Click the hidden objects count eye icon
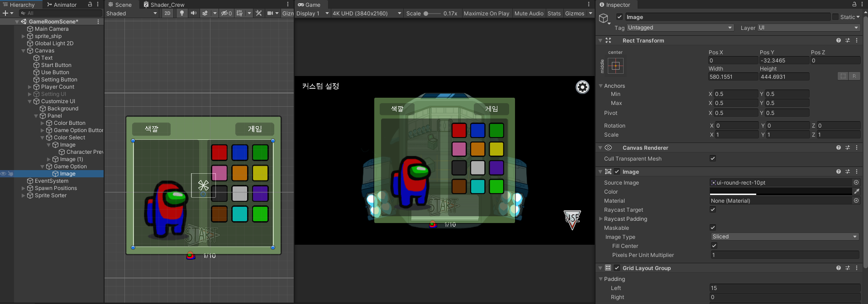 point(226,13)
